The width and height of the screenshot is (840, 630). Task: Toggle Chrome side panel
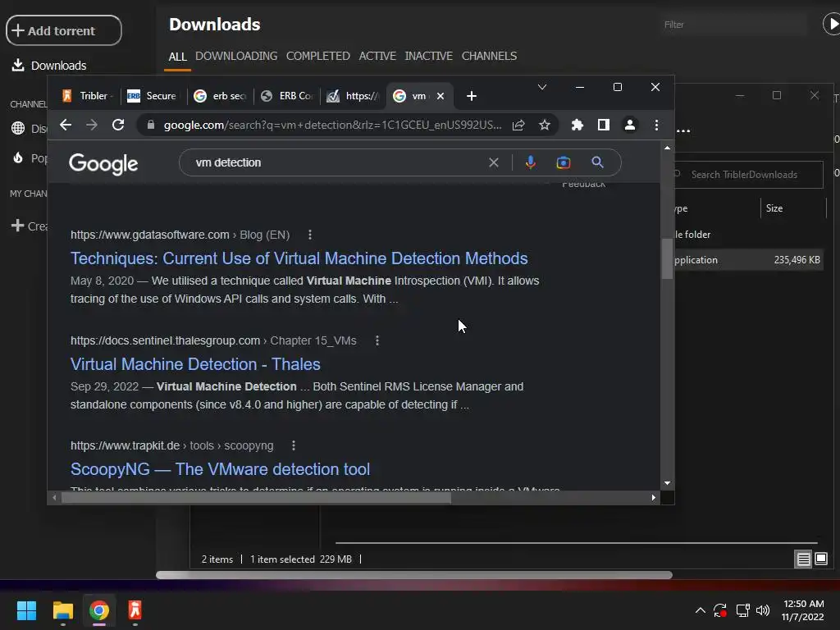tap(603, 125)
